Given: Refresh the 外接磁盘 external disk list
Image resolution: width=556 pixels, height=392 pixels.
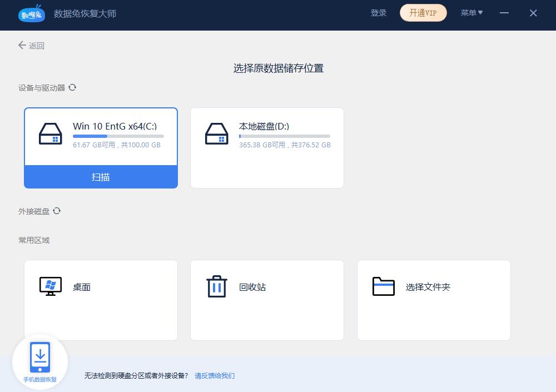Looking at the screenshot, I should tap(58, 211).
